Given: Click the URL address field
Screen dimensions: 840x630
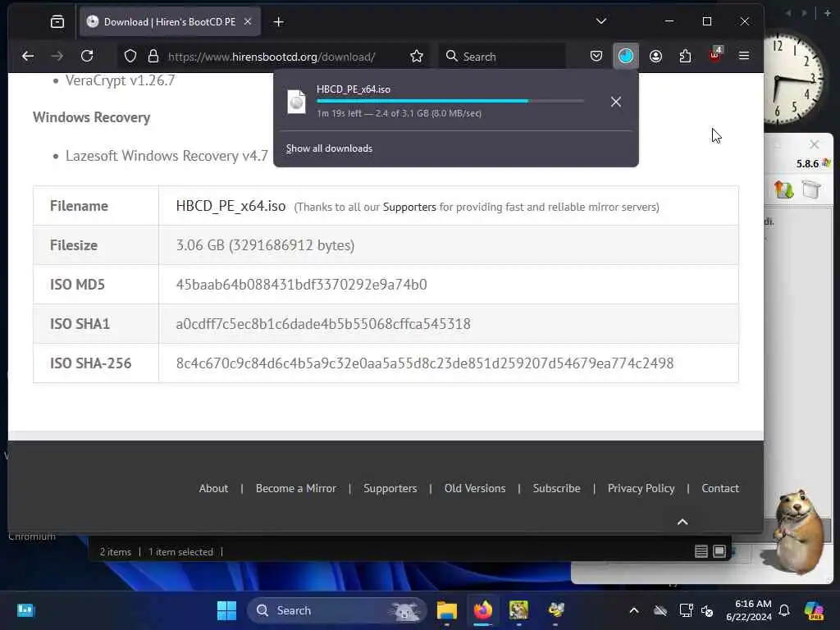Looking at the screenshot, I should coord(272,57).
